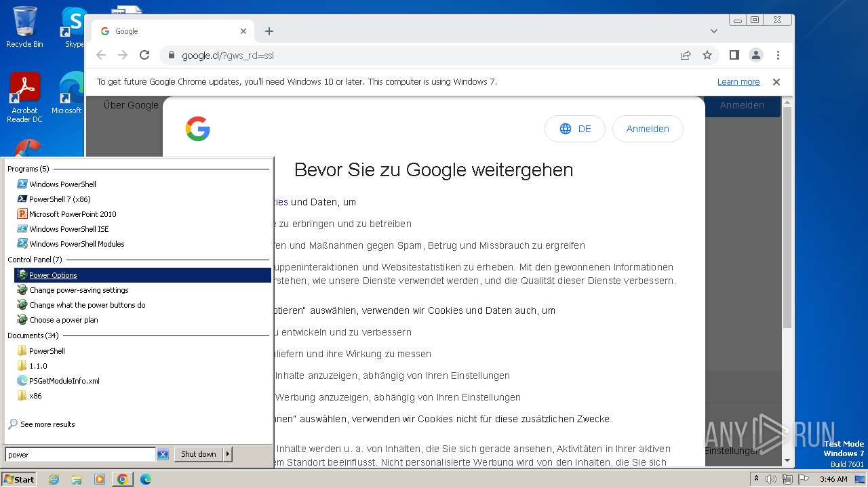
Task: Click the Chrome page vertical scrollbar
Action: point(787,217)
